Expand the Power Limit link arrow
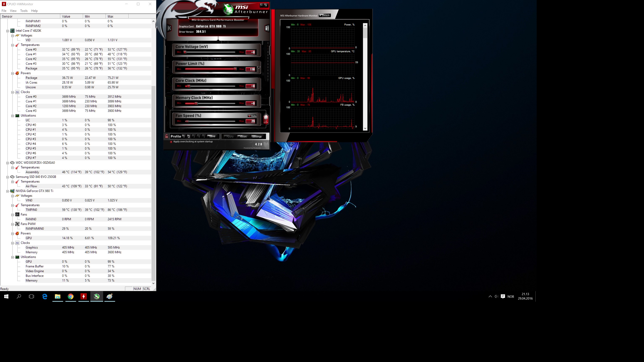 pos(259,67)
